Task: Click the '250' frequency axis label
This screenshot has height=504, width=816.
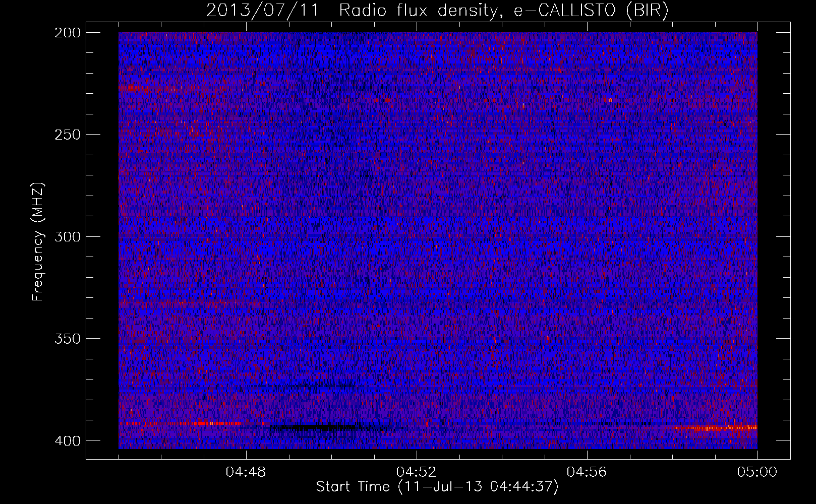Action: coord(67,135)
